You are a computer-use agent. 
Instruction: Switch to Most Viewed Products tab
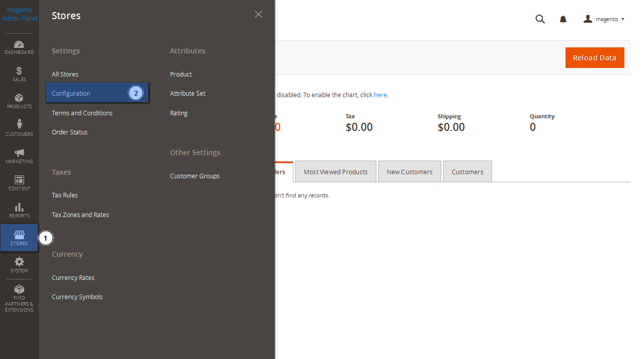336,172
